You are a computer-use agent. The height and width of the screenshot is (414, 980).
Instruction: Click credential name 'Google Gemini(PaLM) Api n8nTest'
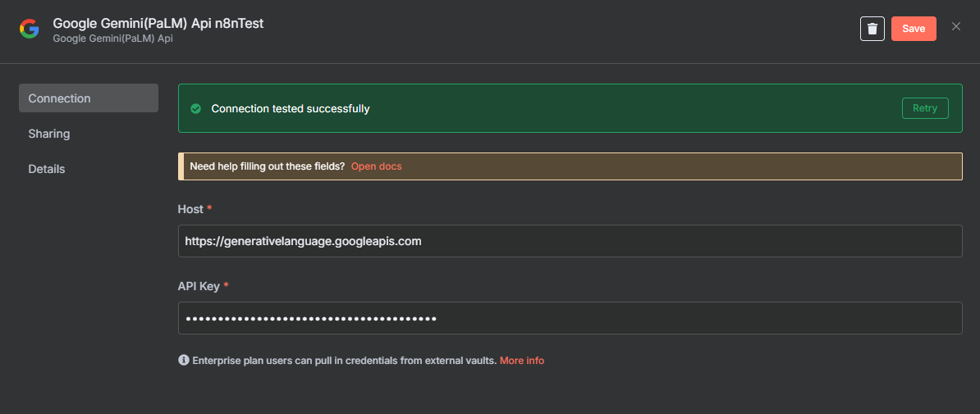point(158,24)
